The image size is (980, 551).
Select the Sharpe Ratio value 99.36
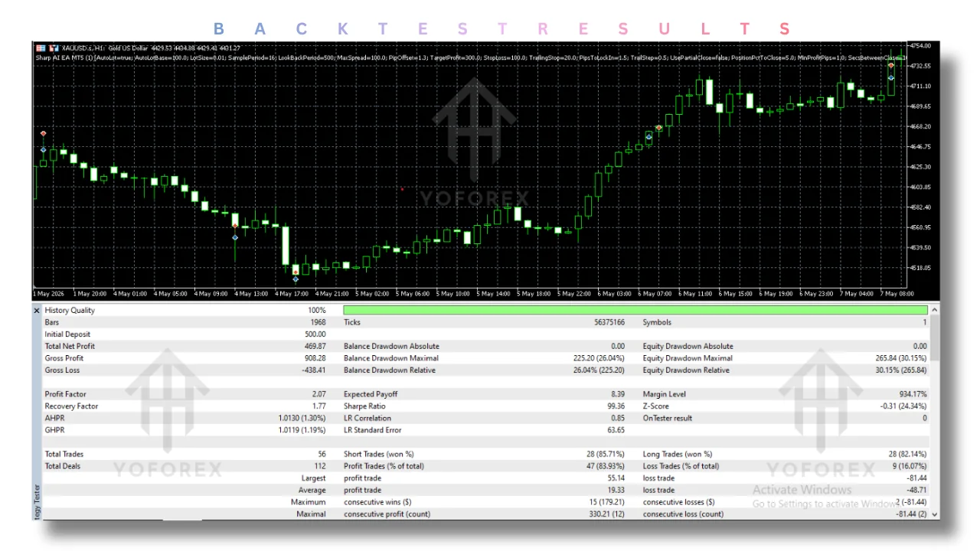click(x=616, y=406)
